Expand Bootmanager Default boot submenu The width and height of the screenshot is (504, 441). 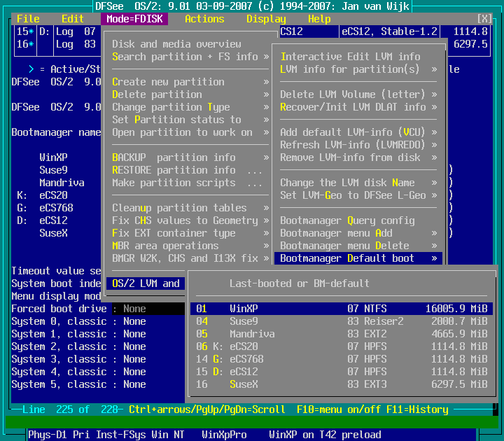(358, 258)
